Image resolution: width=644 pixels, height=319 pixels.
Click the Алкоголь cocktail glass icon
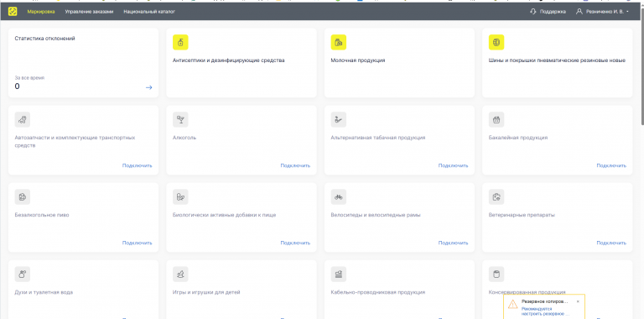tap(180, 119)
